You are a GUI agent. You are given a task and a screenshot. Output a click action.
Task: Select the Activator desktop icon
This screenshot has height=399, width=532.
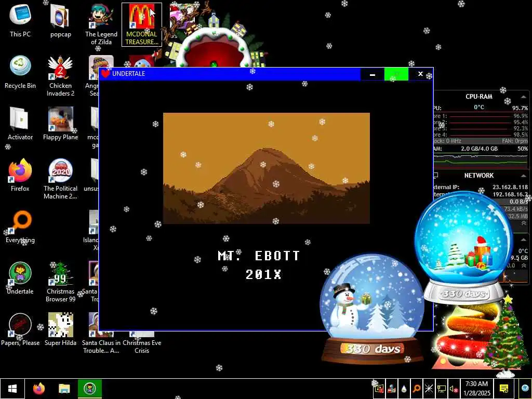coord(20,124)
